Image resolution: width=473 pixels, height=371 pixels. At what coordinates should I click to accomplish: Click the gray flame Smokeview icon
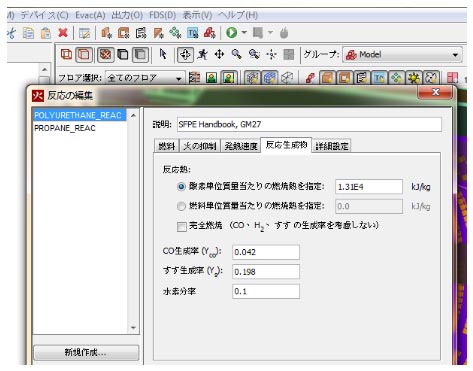point(284,33)
